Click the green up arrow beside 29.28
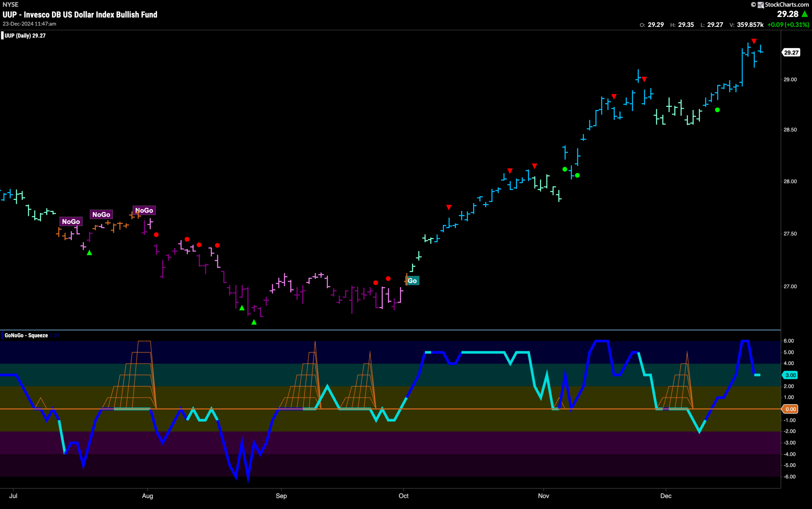 [805, 14]
